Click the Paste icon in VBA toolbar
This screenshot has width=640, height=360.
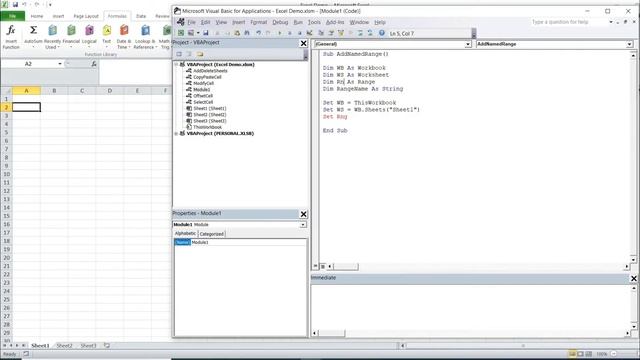[237, 33]
